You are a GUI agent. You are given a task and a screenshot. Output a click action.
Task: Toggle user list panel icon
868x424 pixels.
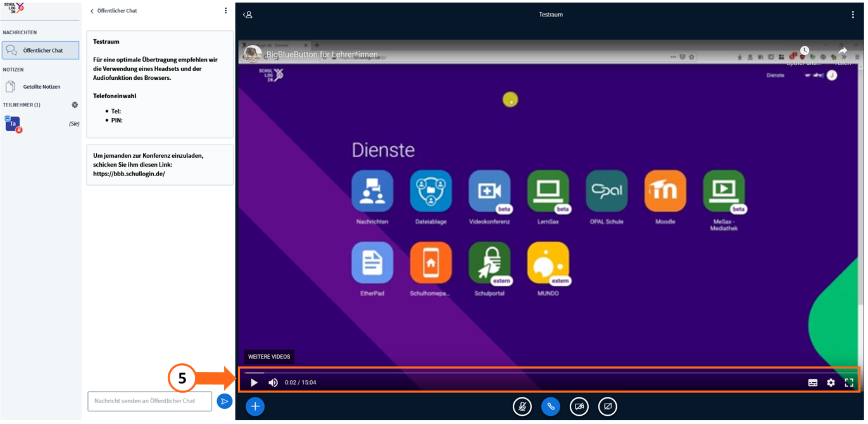tap(248, 15)
